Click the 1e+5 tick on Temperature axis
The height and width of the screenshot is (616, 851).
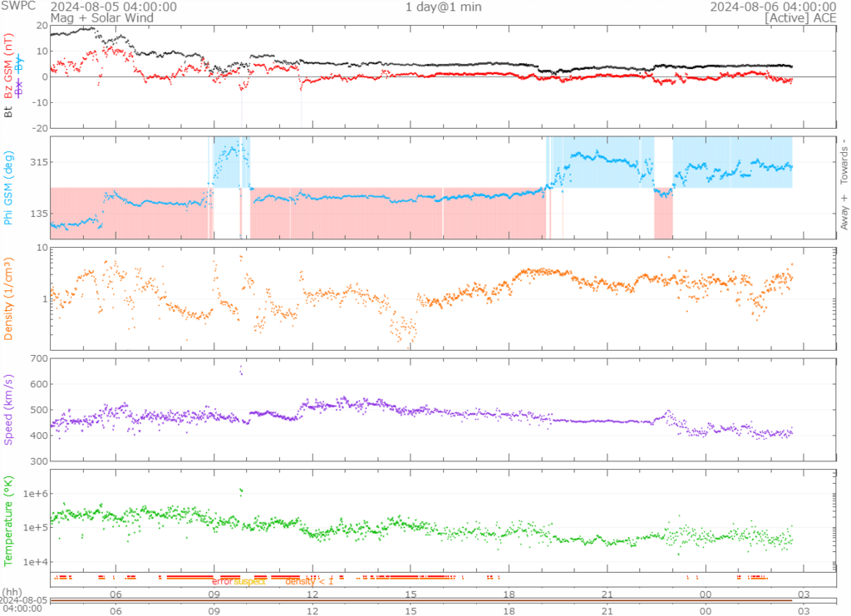point(35,528)
